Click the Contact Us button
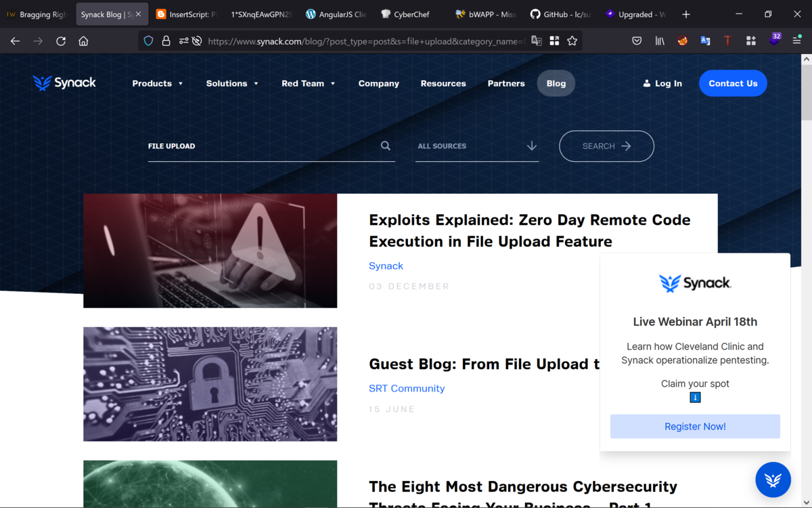This screenshot has height=508, width=812. pos(733,83)
